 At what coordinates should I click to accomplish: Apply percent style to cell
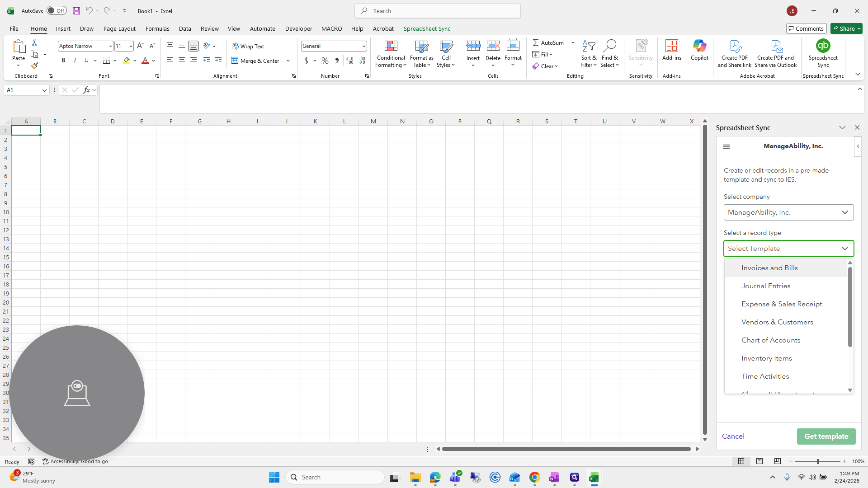tap(325, 61)
